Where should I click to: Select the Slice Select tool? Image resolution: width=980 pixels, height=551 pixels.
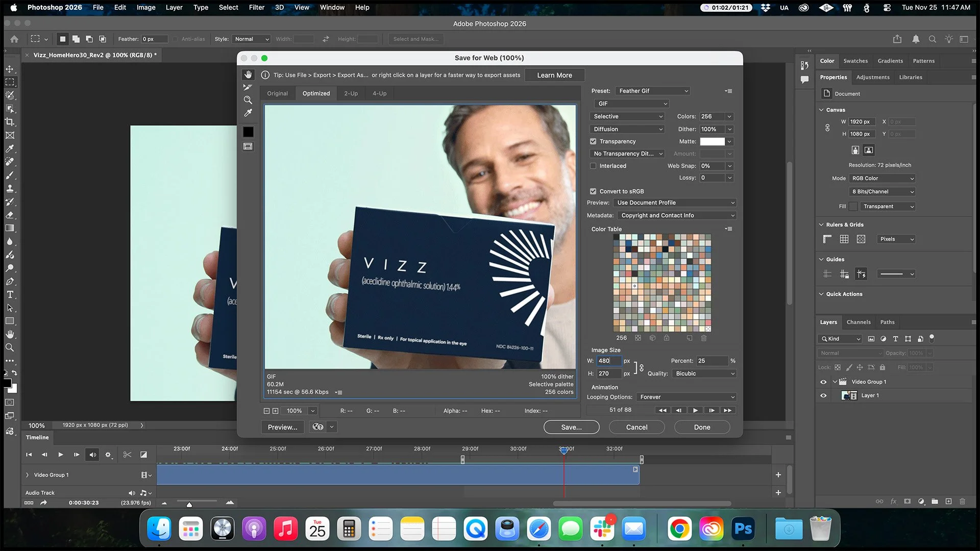click(249, 87)
